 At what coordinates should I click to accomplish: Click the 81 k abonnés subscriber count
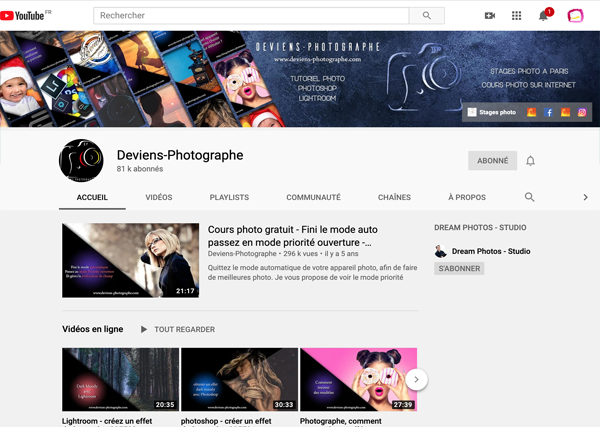click(x=140, y=169)
